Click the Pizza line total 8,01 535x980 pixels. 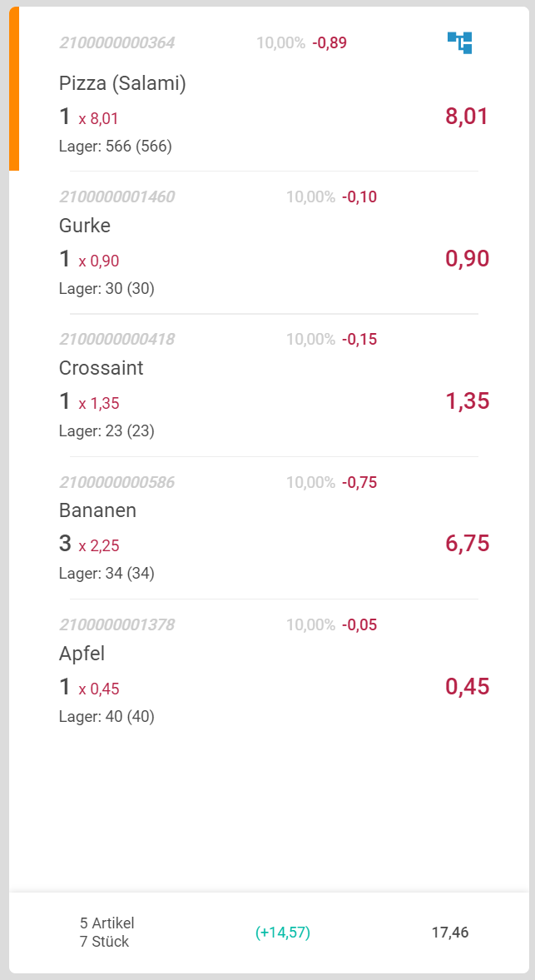(x=467, y=117)
